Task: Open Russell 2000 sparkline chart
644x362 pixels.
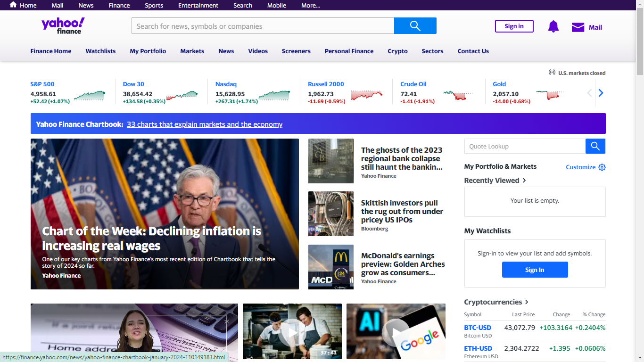Action: 367,95
